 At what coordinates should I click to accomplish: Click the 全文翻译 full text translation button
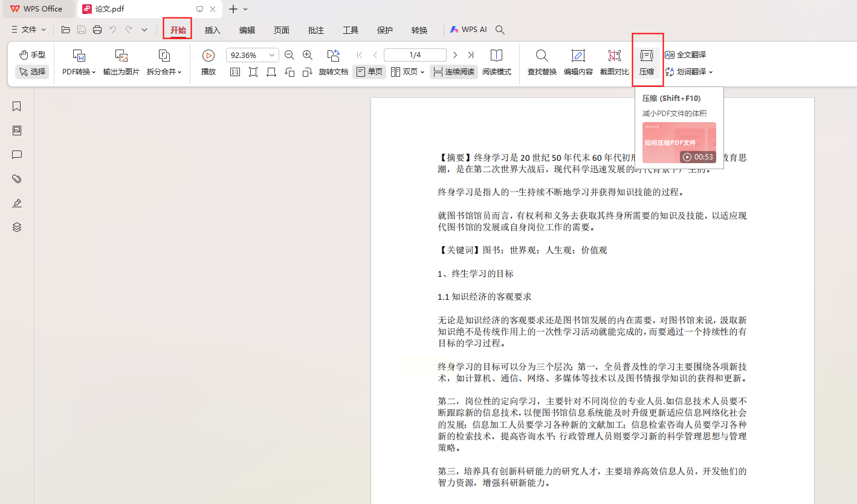click(686, 55)
